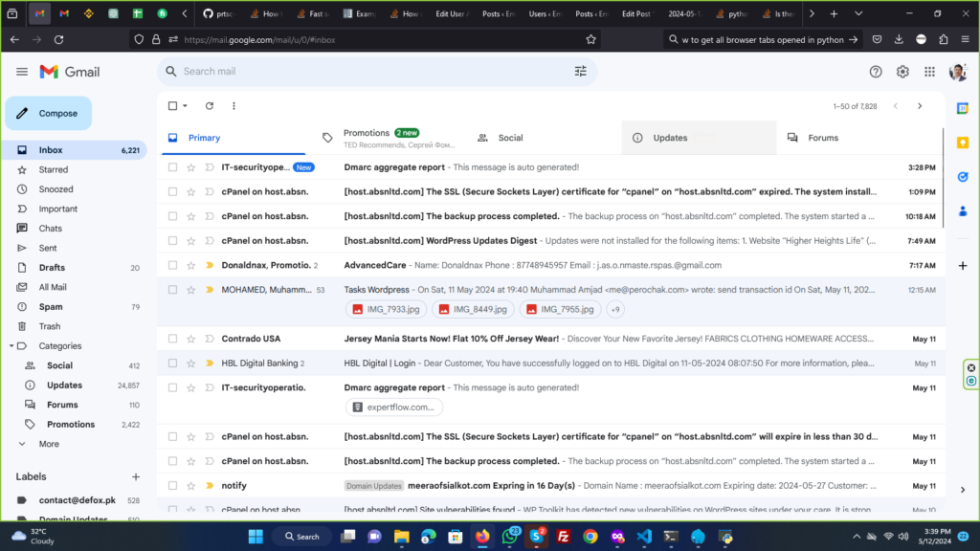The image size is (980, 551).
Task: Click the mail list vertical scrollbar
Action: click(943, 182)
